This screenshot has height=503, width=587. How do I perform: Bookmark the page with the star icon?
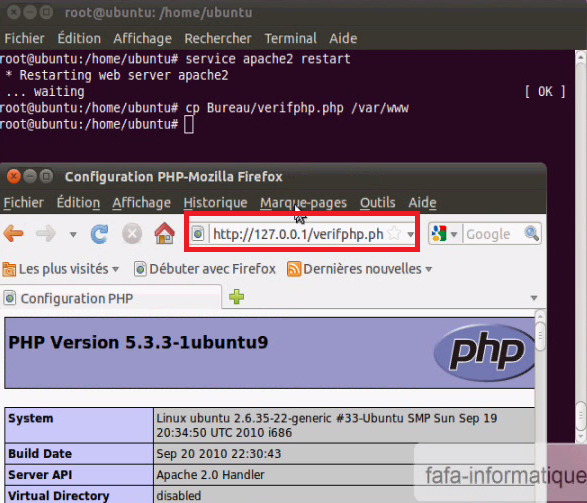(x=394, y=234)
